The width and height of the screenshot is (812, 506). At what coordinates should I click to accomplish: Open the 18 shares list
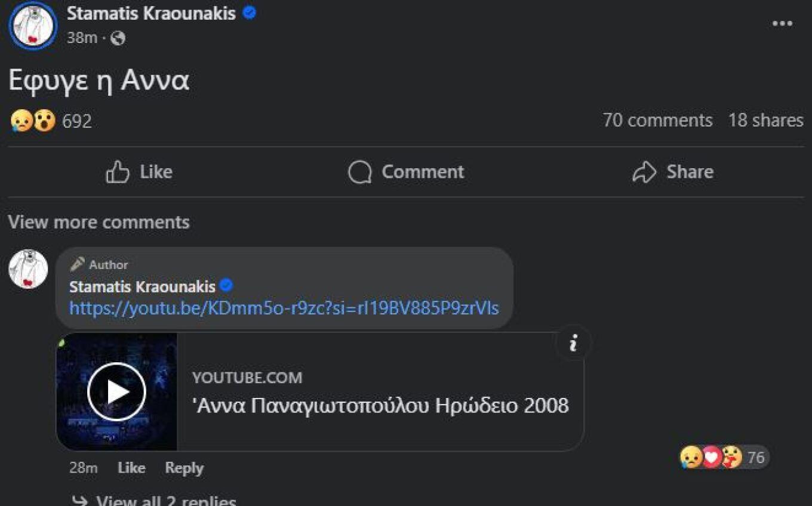pyautogui.click(x=765, y=121)
